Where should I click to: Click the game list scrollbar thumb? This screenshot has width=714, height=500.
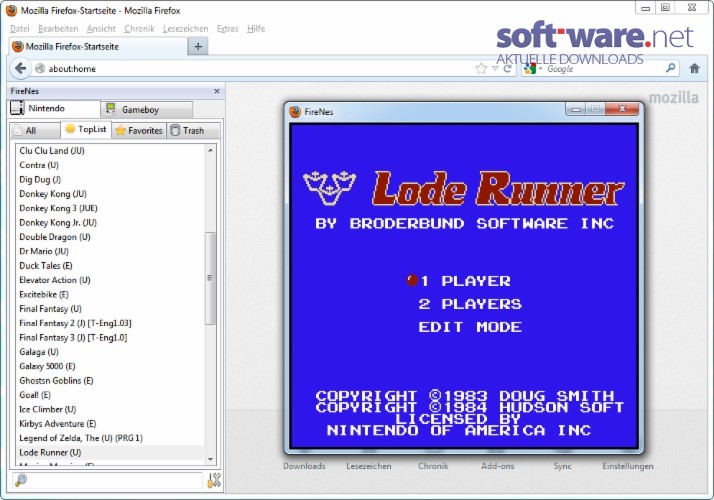210,278
